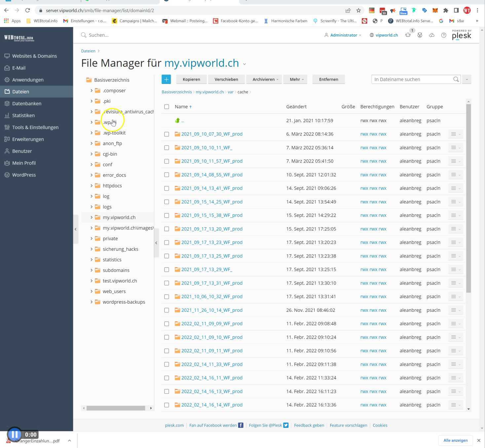Select checkbox for 2022_02_11_09_09_WF_prod
Image resolution: width=485 pixels, height=448 pixels.
pos(167,324)
